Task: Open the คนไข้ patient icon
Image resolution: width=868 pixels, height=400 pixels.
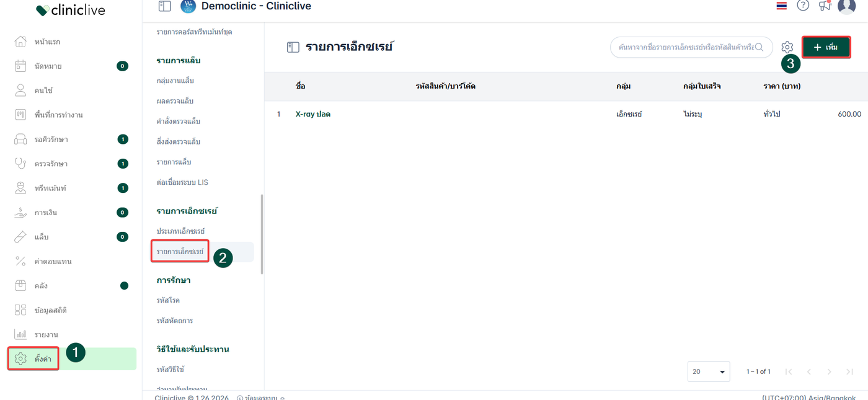Action: point(20,91)
